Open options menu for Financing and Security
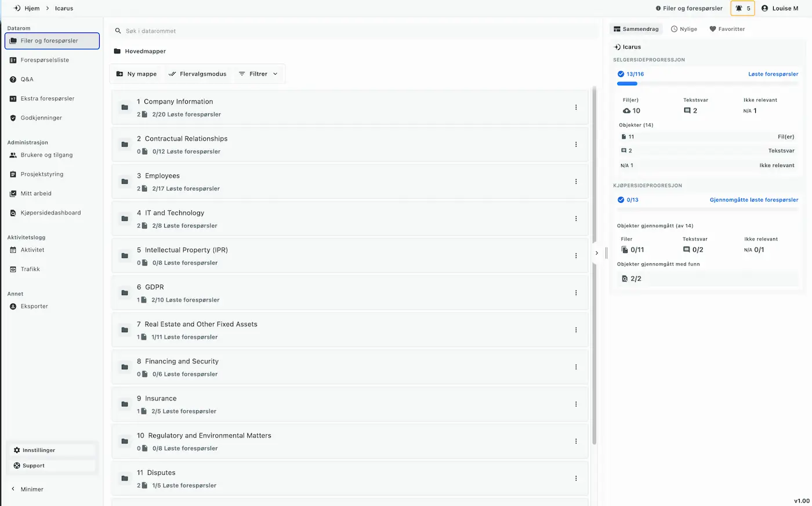The image size is (812, 506). click(576, 367)
